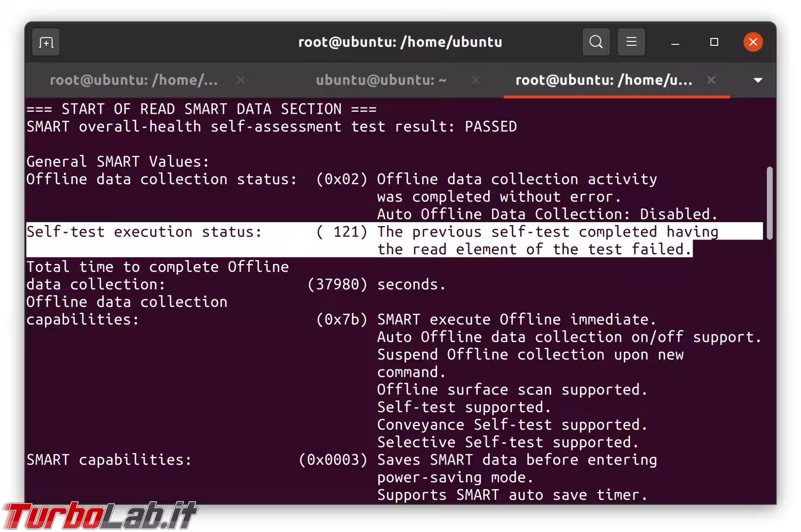Close the active third terminal tab
Image resolution: width=801 pixels, height=532 pixels.
coord(711,80)
